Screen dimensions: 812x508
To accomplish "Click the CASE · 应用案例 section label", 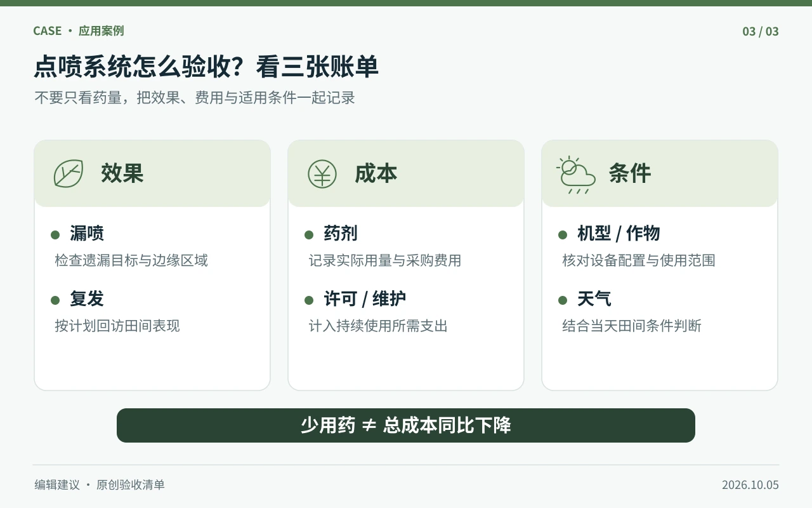I will [x=79, y=31].
